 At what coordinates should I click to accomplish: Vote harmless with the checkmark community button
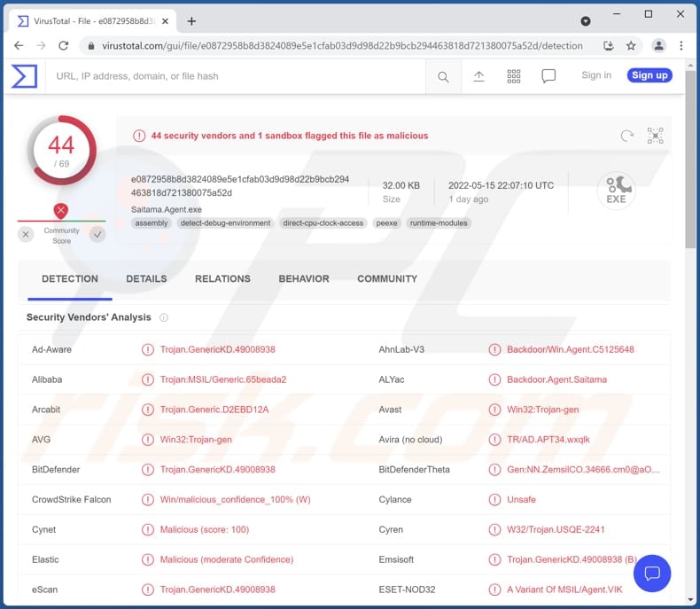pyautogui.click(x=97, y=234)
